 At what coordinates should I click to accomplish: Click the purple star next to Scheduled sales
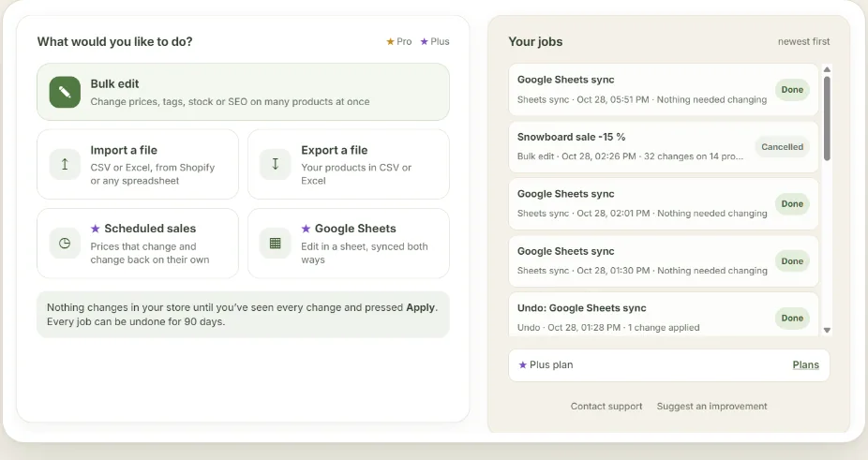[96, 229]
